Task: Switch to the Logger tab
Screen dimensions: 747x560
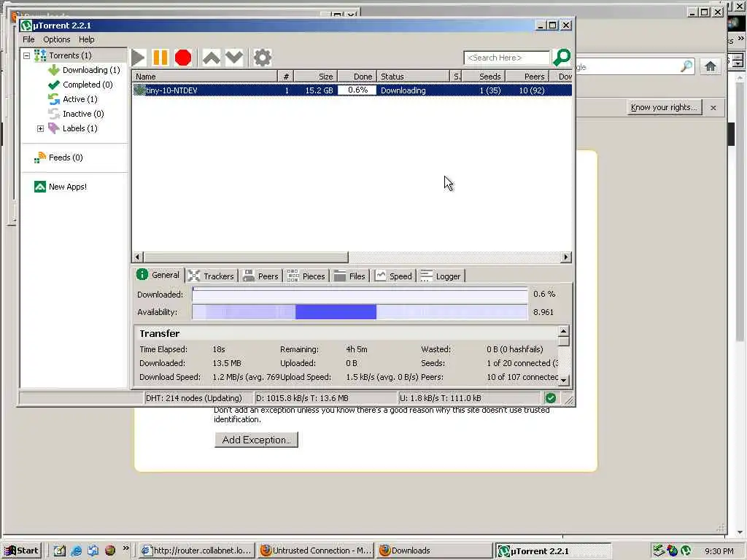Action: point(441,276)
